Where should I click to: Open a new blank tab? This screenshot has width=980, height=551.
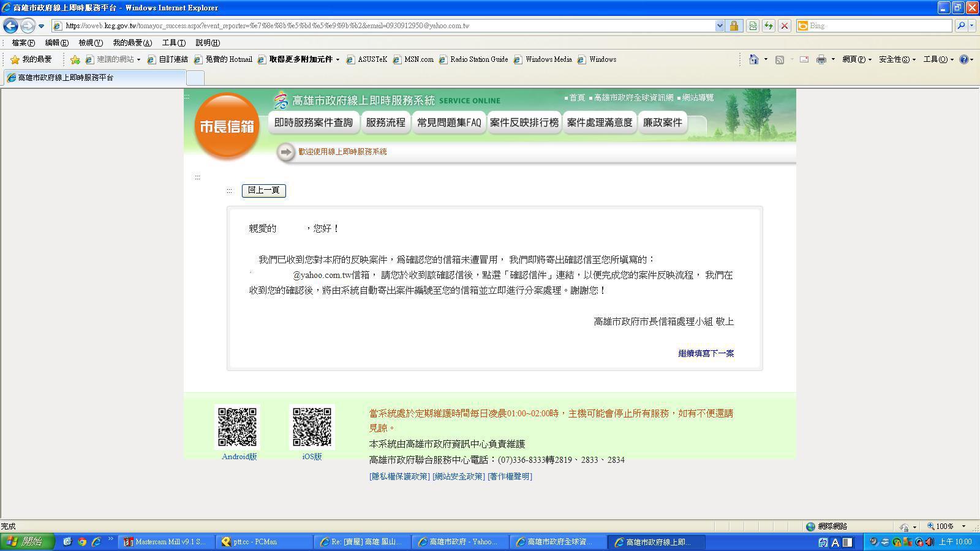click(195, 78)
